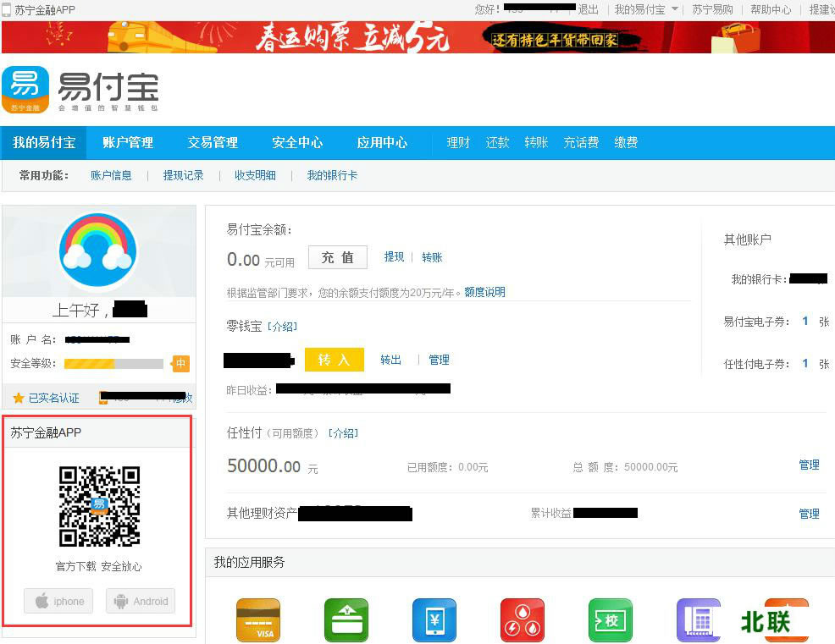Image resolution: width=835 pixels, height=644 pixels.
Task: Switch to the 账户管理 tab
Action: [x=128, y=143]
